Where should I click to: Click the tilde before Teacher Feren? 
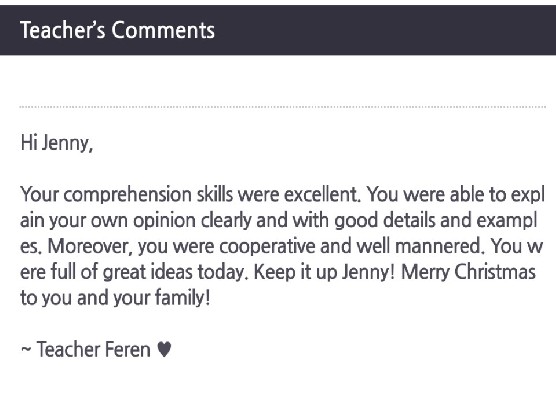pos(26,349)
